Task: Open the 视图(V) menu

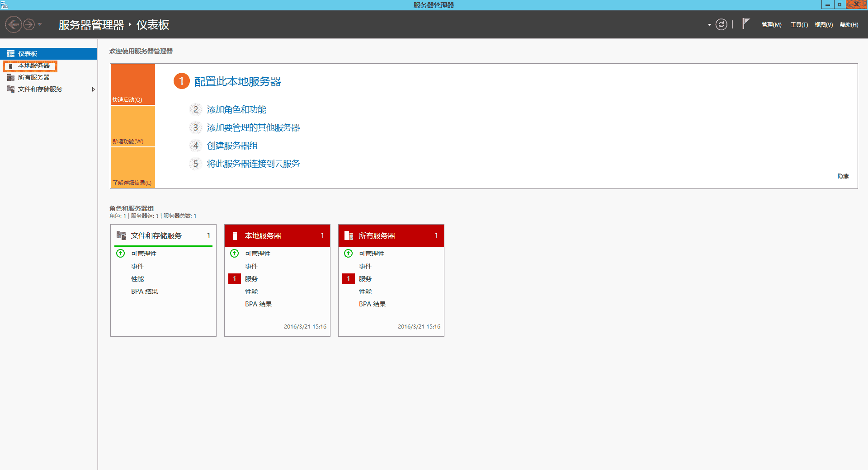Action: (x=824, y=25)
